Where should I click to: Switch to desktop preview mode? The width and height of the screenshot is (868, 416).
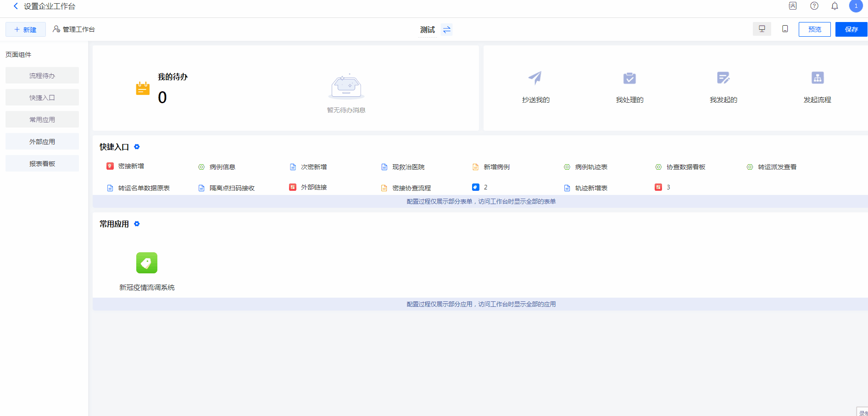coord(762,29)
